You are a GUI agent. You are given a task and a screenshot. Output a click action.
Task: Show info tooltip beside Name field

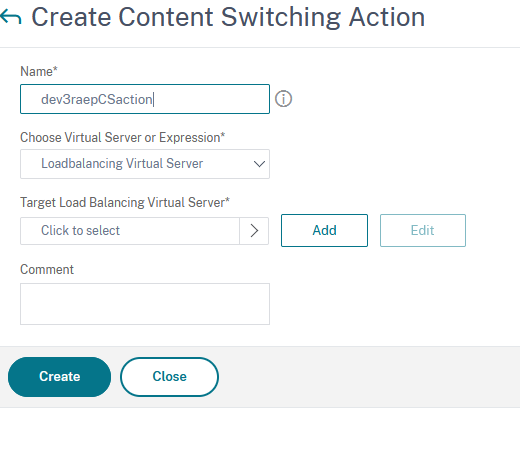click(x=283, y=99)
